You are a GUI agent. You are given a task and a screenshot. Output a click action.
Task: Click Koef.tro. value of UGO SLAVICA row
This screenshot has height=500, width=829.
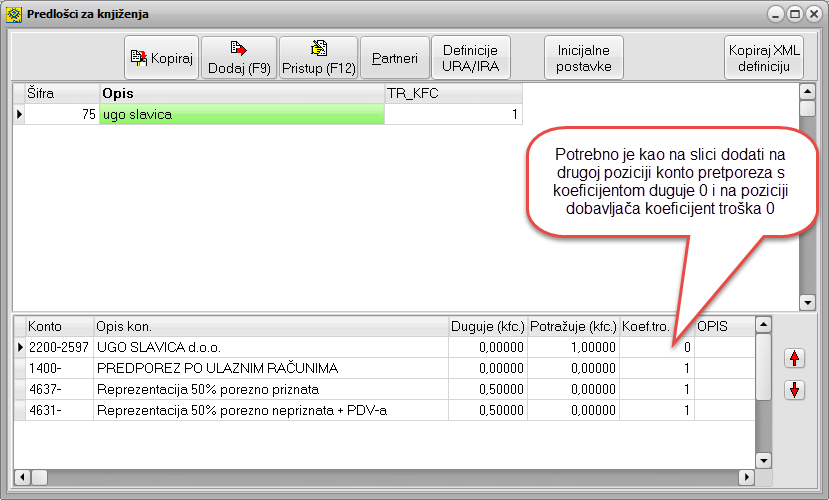click(657, 347)
